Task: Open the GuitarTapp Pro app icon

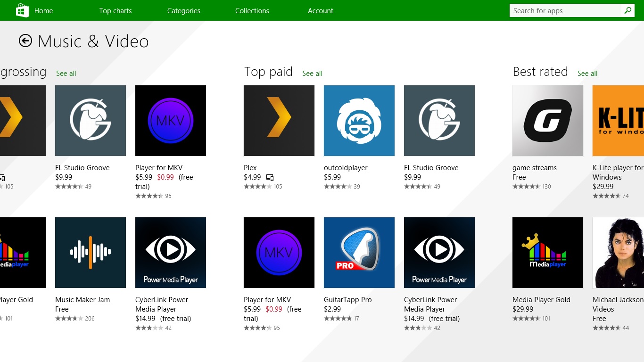Action: coord(359,253)
